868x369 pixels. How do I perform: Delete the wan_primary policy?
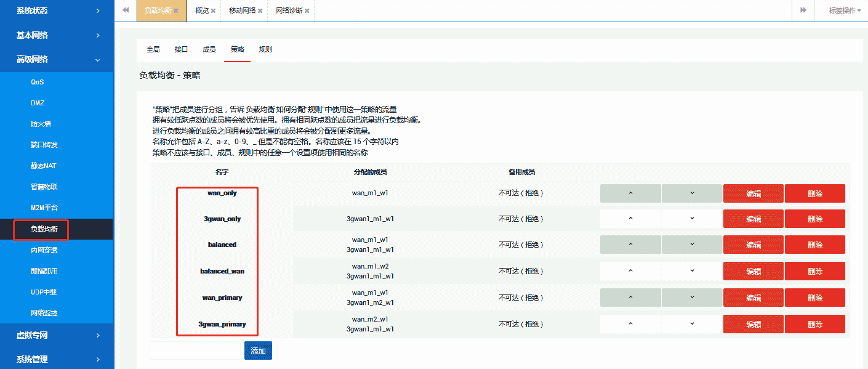[x=814, y=298]
